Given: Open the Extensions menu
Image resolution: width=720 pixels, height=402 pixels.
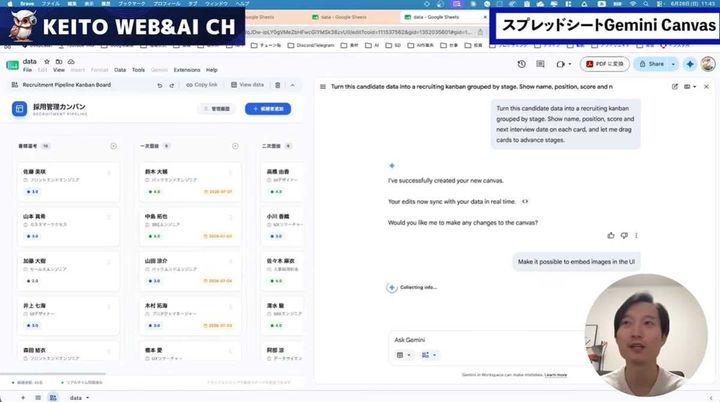Looking at the screenshot, I should coord(187,70).
